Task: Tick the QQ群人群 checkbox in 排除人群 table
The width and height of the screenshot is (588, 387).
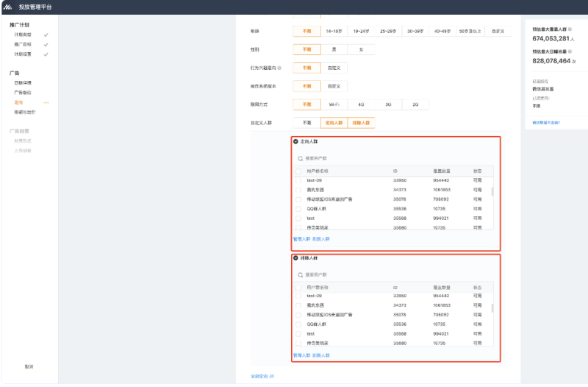Action: point(298,324)
